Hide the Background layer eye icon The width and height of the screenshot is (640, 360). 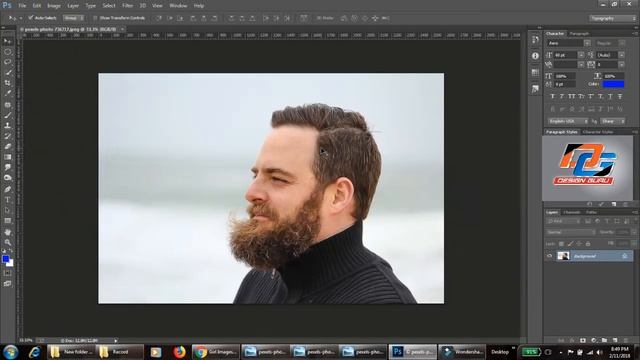[x=549, y=256]
